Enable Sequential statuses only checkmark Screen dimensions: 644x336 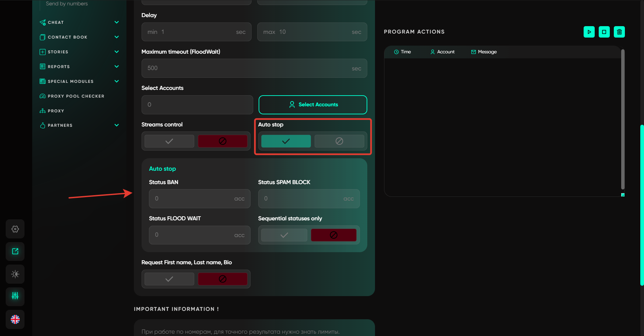pos(284,235)
